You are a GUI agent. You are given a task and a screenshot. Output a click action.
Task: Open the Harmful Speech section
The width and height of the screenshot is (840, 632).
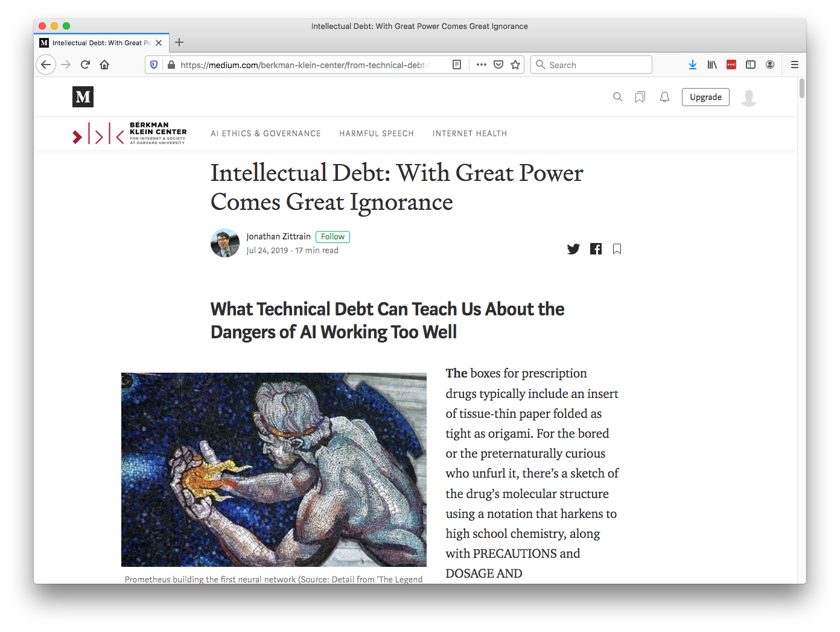(377, 133)
